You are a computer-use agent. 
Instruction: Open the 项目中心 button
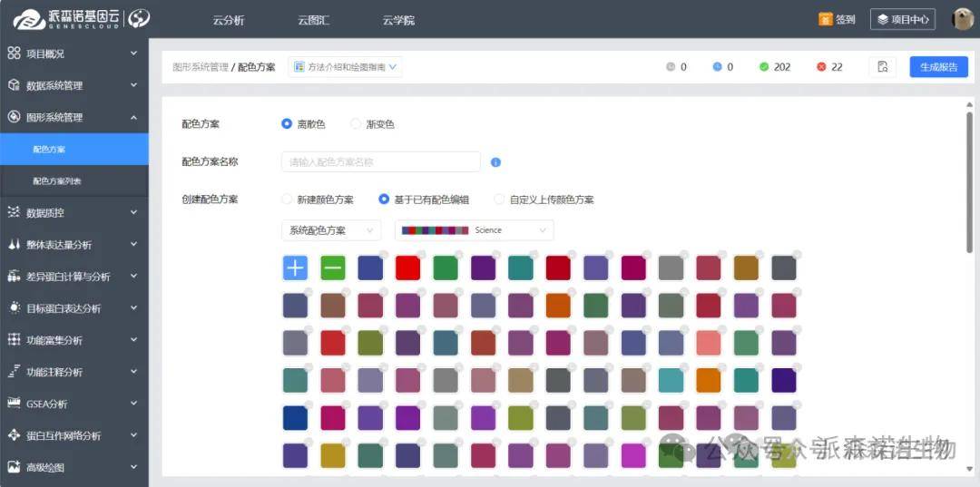pyautogui.click(x=902, y=19)
